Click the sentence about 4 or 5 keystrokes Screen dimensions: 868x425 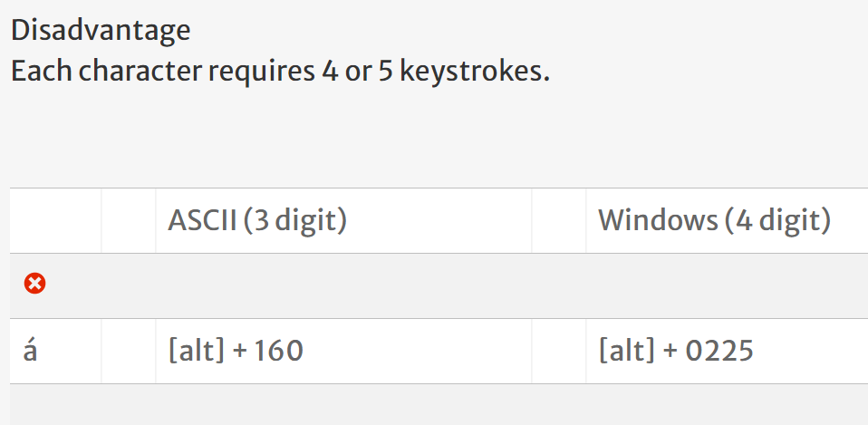(x=280, y=71)
